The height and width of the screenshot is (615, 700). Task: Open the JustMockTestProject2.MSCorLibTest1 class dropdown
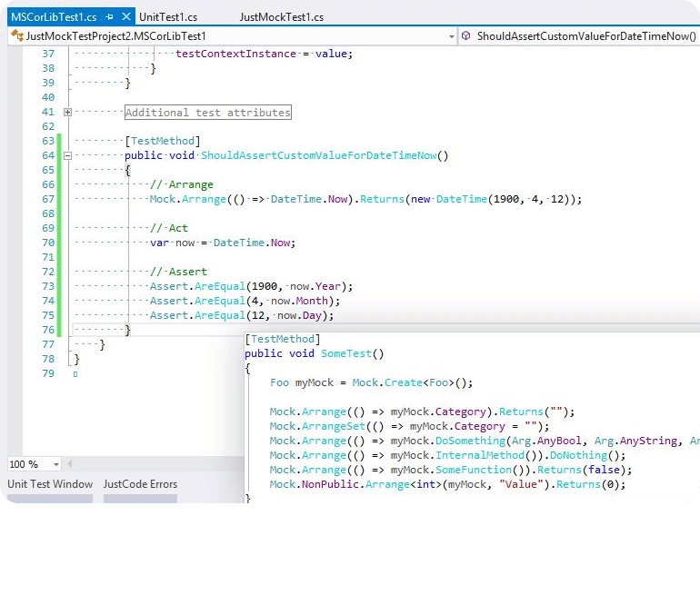451,36
